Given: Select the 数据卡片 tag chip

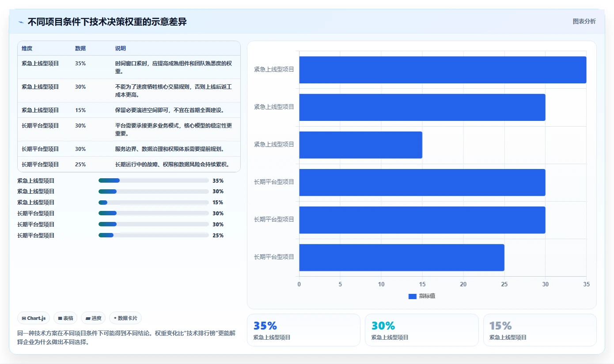Looking at the screenshot, I should pos(125,318).
